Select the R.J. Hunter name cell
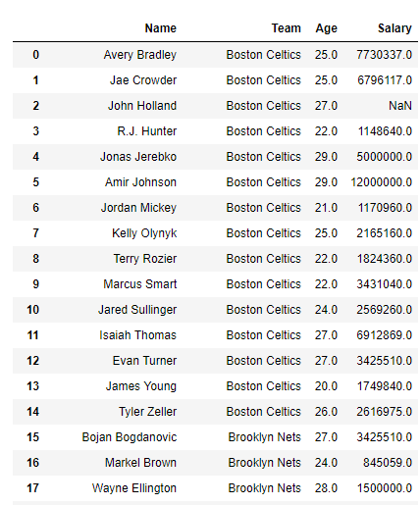 coord(147,131)
